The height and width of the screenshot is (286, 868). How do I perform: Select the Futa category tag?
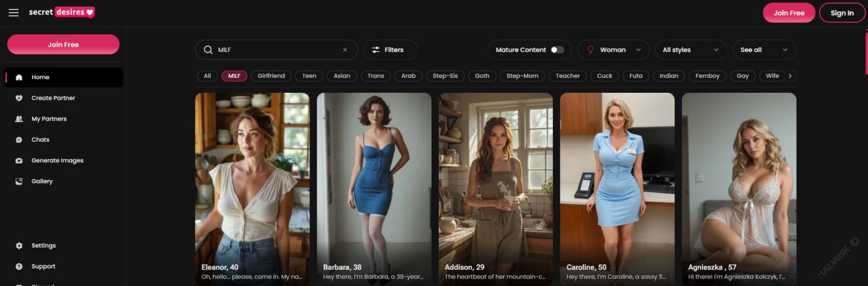pos(636,76)
